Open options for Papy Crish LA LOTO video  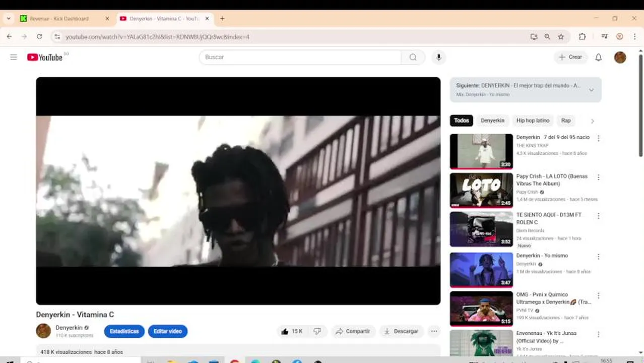point(598,177)
